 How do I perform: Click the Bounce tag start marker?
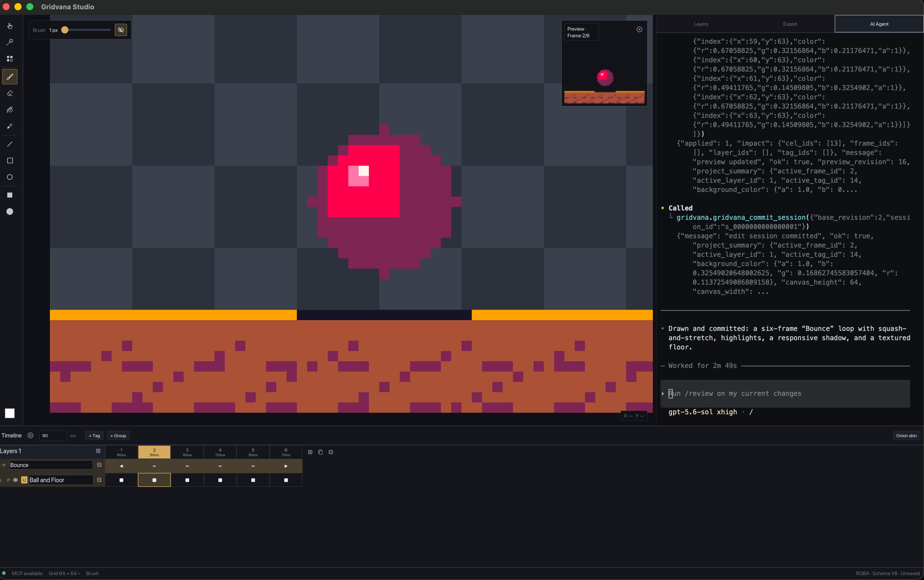tap(121, 466)
